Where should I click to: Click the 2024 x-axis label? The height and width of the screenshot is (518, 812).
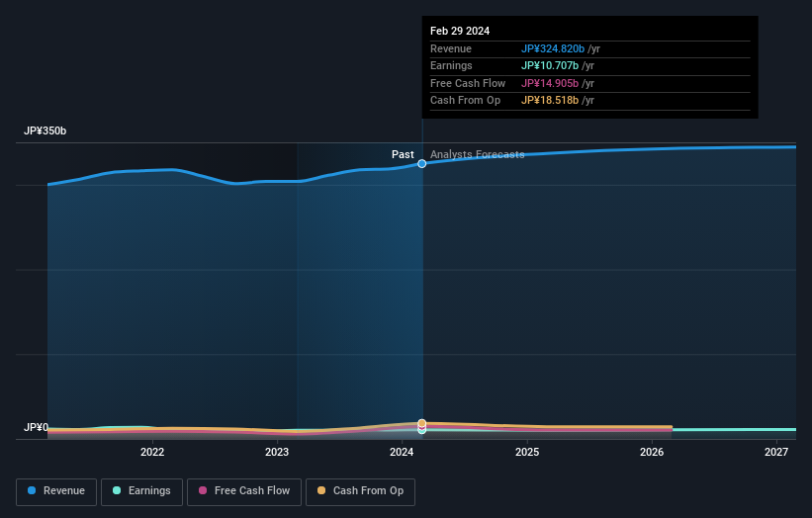402,452
